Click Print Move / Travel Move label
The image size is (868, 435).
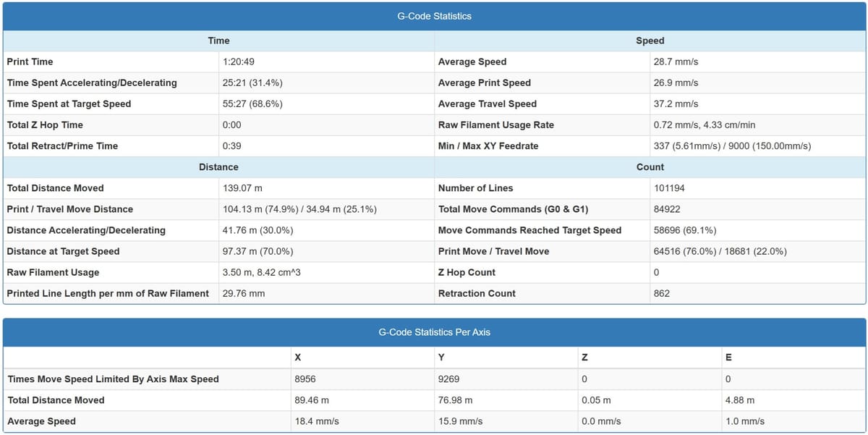493,250
